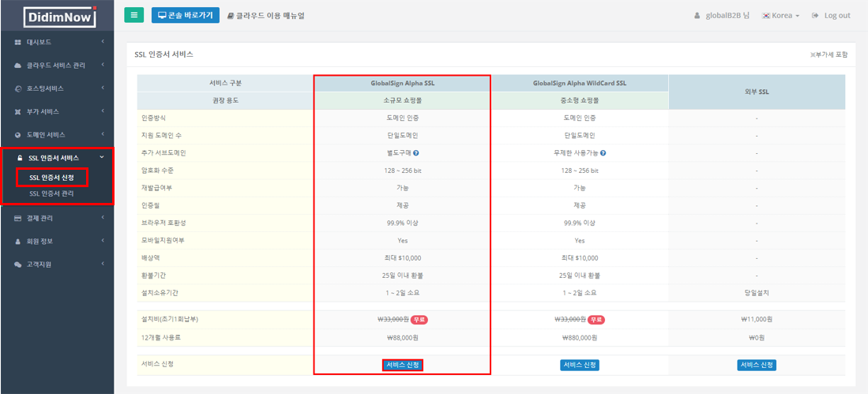Click GlobalSign Alpha WildCard SSL column header
868x394 pixels.
point(580,83)
